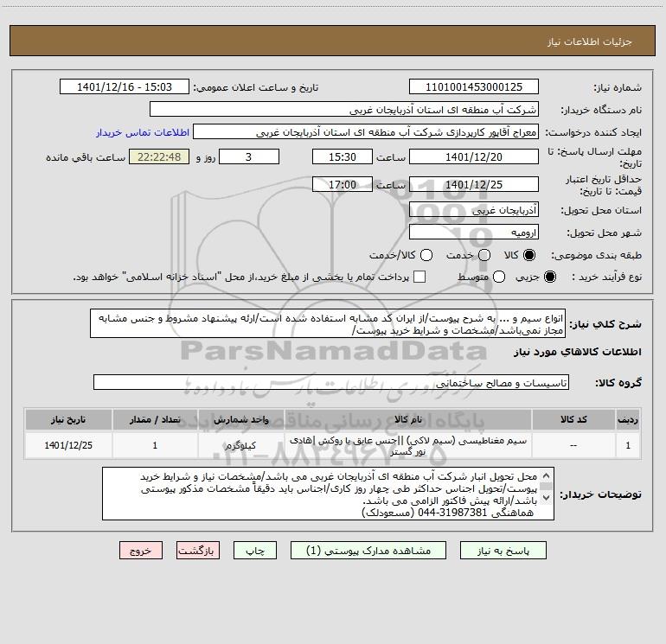666x644 pixels.
Task: Click the request creator field معراج آقاپور
Action: pos(366,132)
